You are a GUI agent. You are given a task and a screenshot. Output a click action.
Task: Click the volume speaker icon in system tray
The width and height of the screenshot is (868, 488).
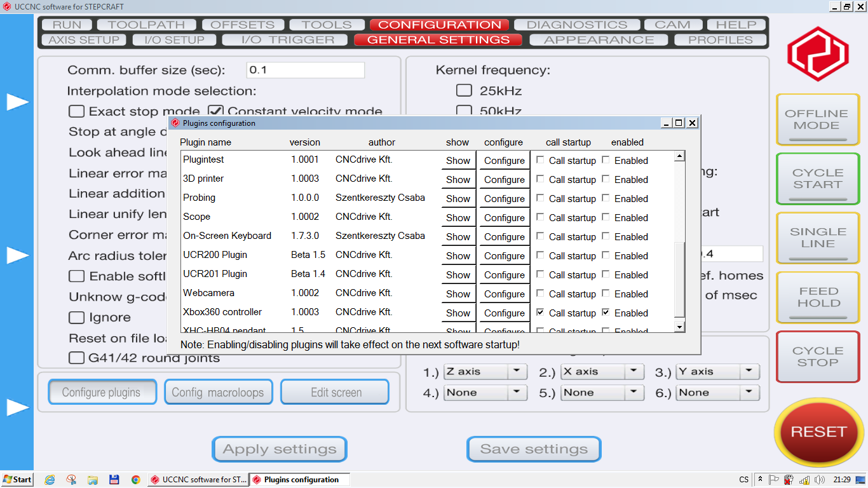tap(819, 480)
